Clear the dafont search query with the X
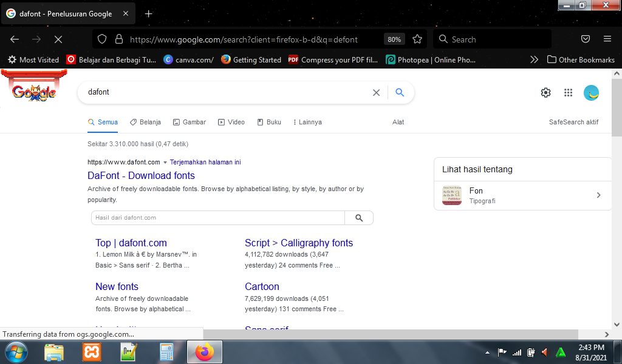The image size is (622, 364). [x=376, y=92]
